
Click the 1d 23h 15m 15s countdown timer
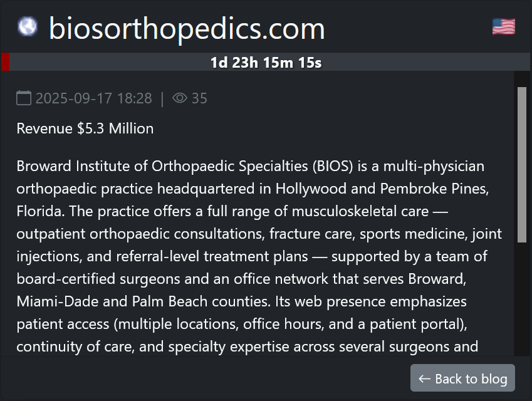point(266,63)
